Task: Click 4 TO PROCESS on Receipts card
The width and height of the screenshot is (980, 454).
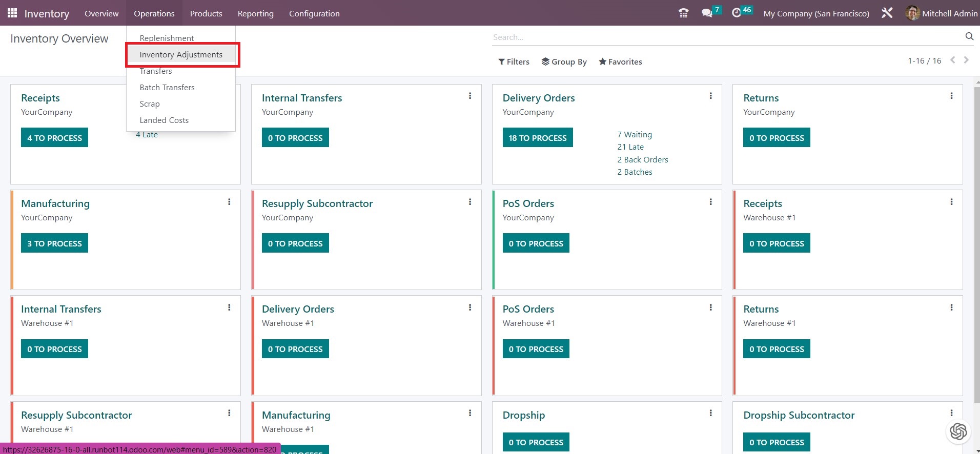Action: (x=54, y=137)
